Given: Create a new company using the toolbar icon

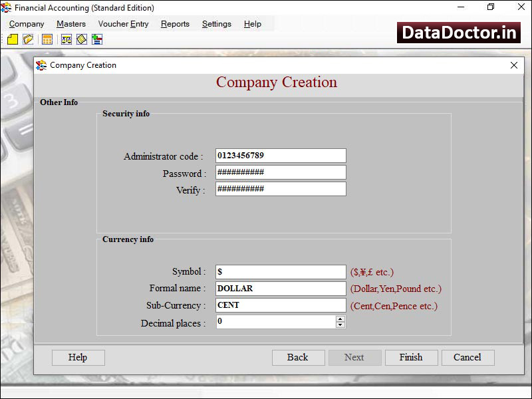Looking at the screenshot, I should 13,39.
